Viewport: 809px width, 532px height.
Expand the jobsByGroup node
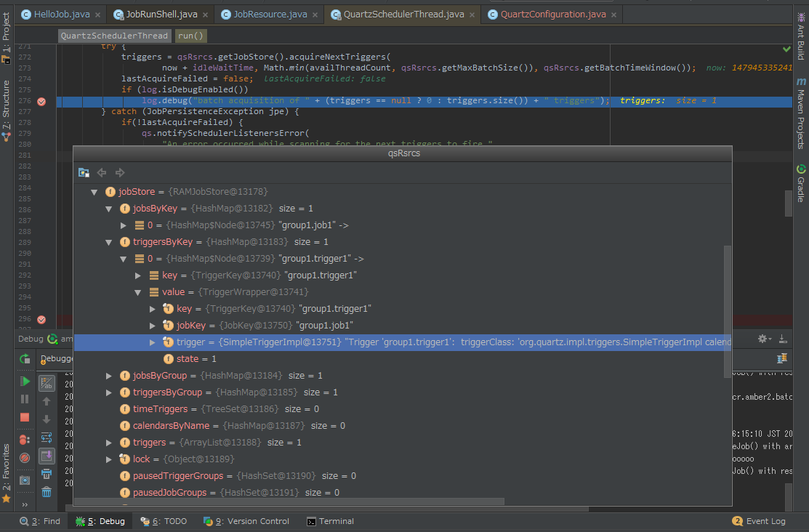108,376
